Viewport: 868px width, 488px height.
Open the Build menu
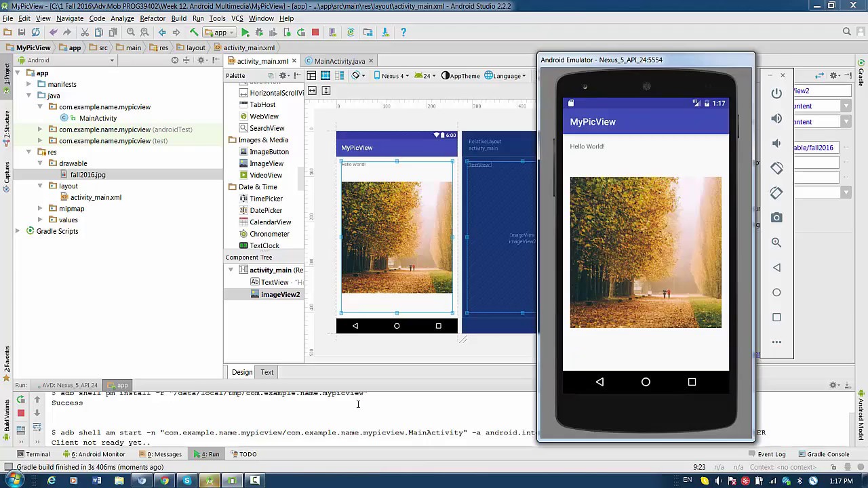(x=179, y=18)
